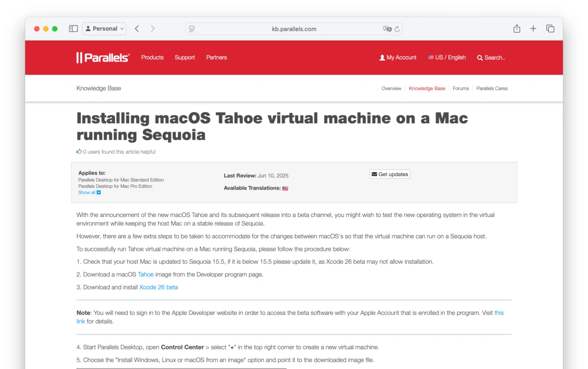Image resolution: width=588 pixels, height=369 pixels.
Task: Go back to the previous page
Action: pos(137,28)
